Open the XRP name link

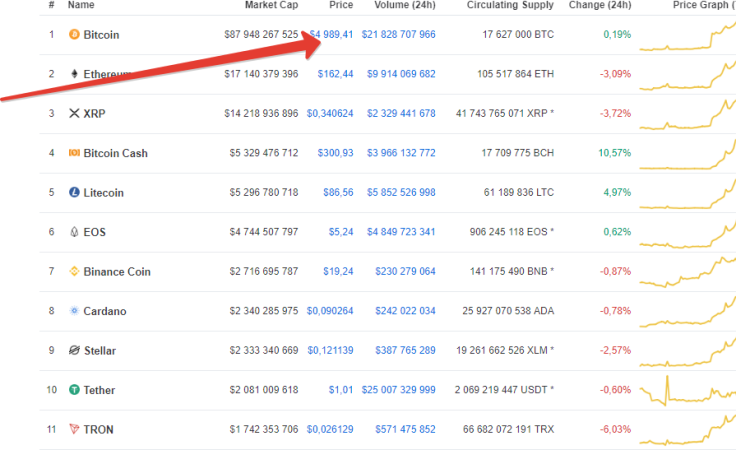94,114
